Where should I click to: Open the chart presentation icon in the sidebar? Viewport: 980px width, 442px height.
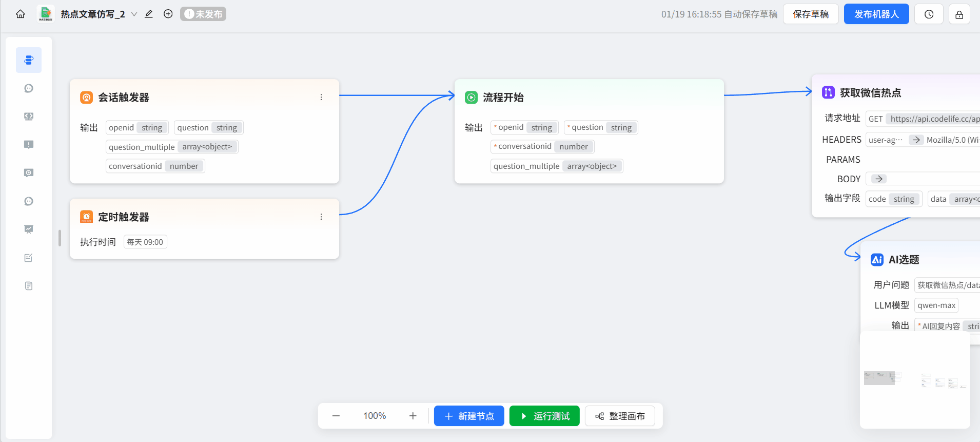coord(29,229)
